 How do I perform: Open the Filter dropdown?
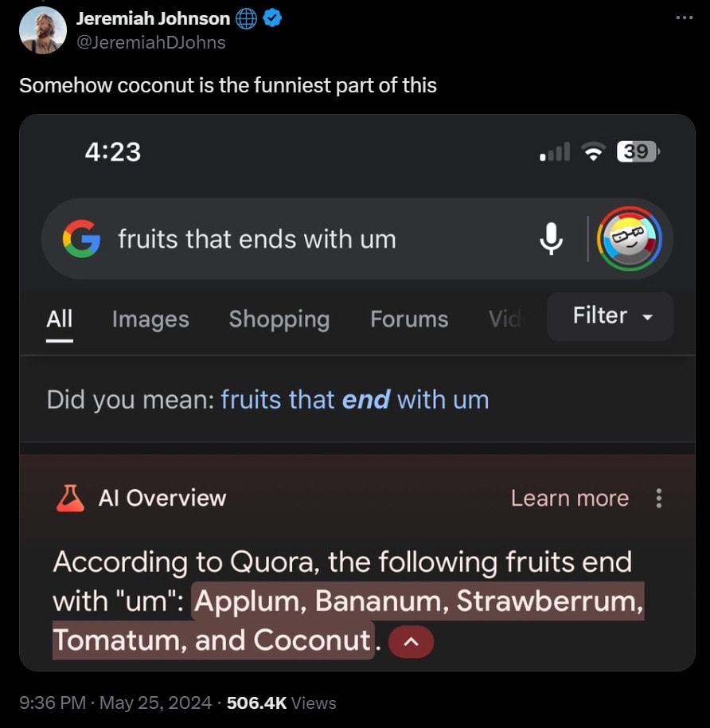610,316
